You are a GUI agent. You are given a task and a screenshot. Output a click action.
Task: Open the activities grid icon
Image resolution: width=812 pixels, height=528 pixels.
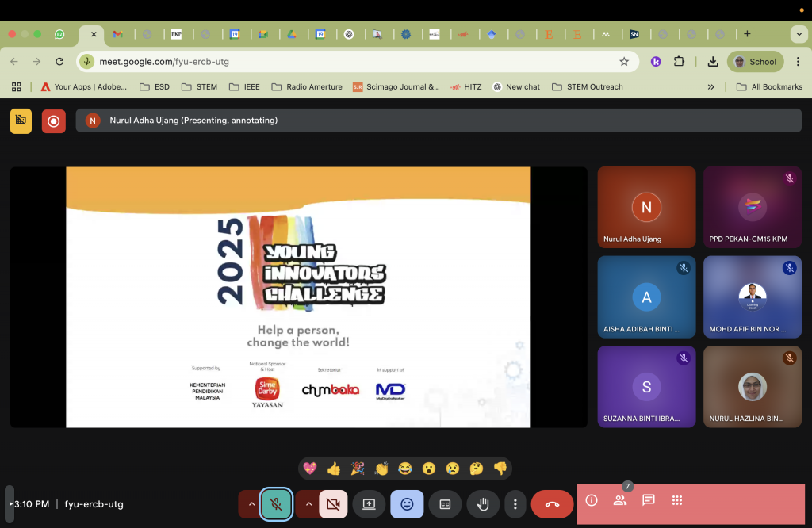(x=677, y=500)
